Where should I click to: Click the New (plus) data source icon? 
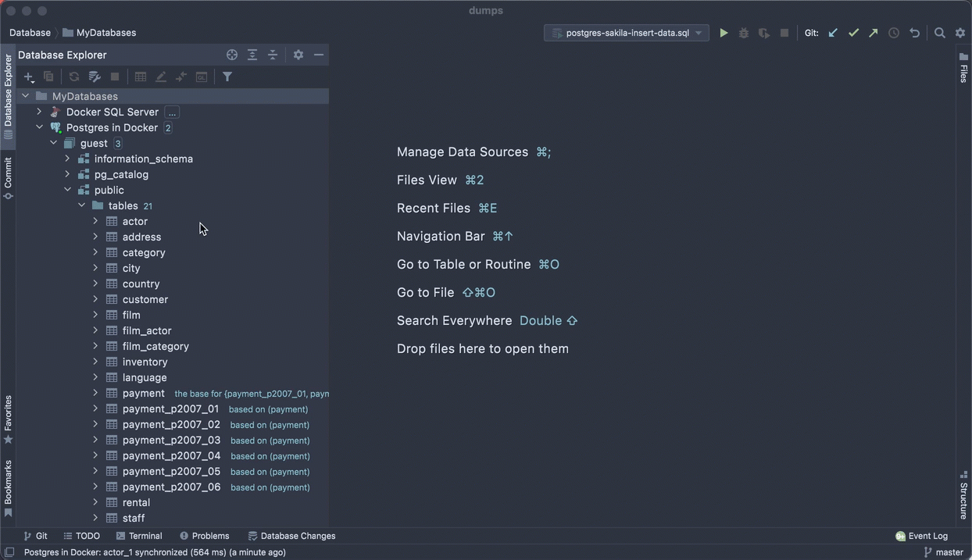click(x=29, y=77)
